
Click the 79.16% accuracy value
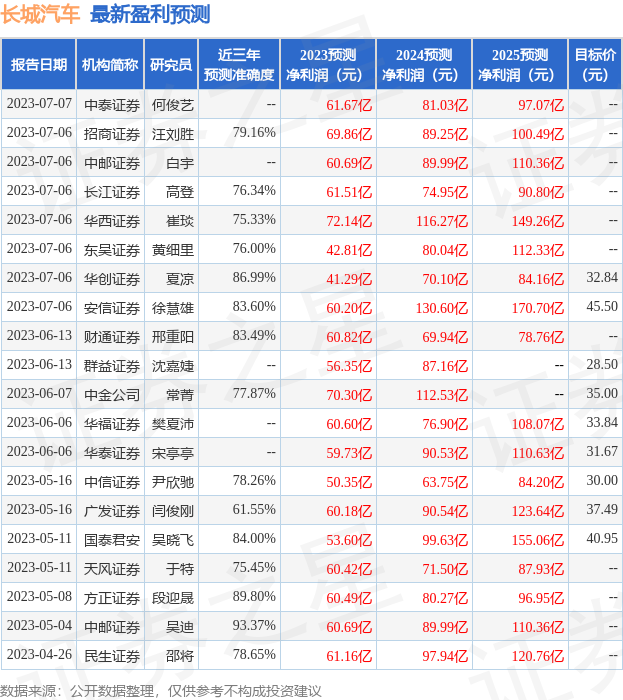254,133
